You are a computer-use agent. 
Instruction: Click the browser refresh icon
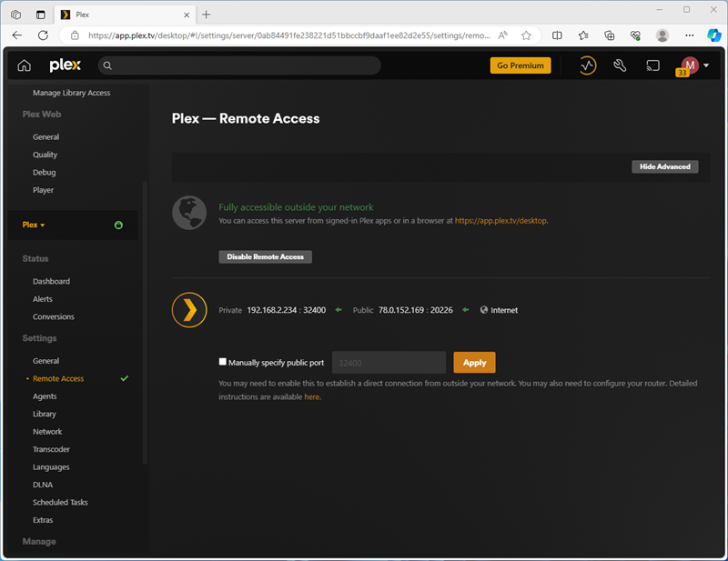[43, 35]
